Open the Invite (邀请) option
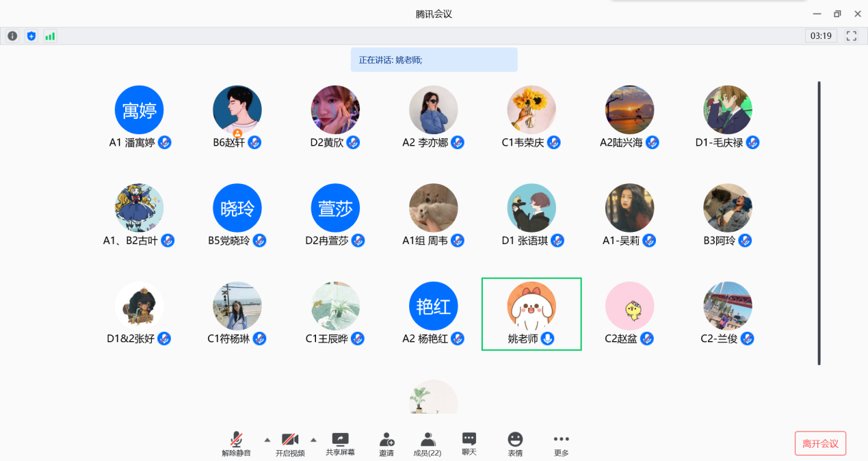This screenshot has height=461, width=868. coord(386,444)
